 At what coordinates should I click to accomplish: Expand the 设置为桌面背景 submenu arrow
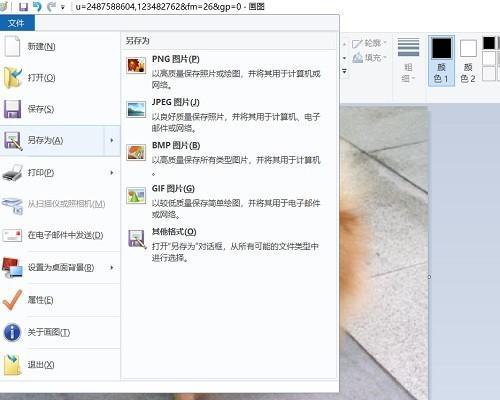tap(112, 268)
